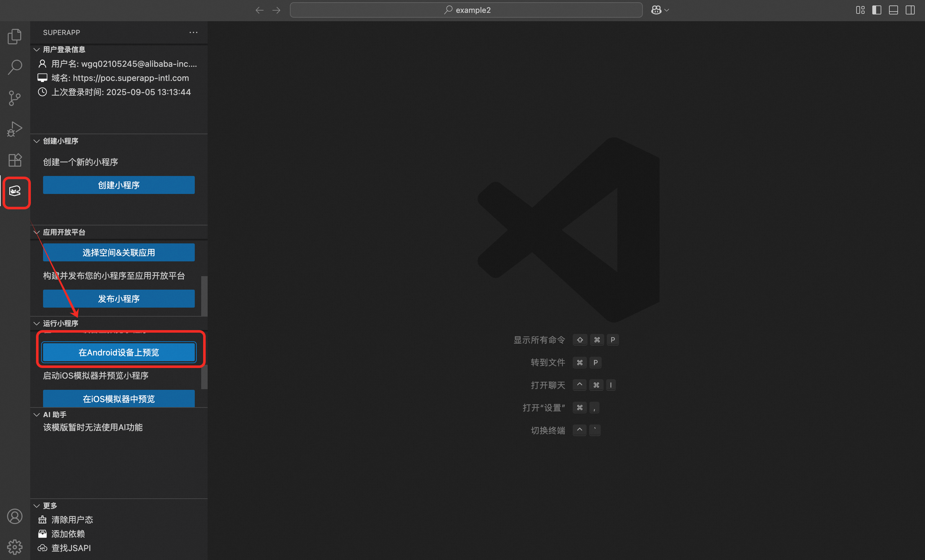Open the Manage gear icon
The height and width of the screenshot is (560, 925).
point(15,547)
